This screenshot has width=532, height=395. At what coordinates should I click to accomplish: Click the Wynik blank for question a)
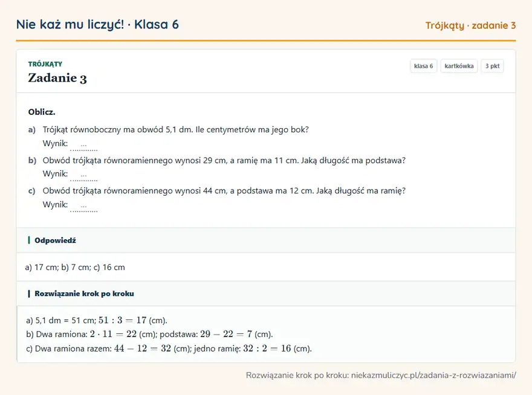(x=84, y=145)
